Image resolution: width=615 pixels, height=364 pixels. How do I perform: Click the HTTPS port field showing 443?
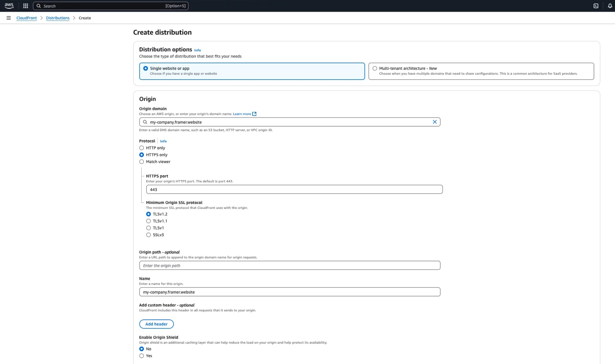click(x=294, y=189)
